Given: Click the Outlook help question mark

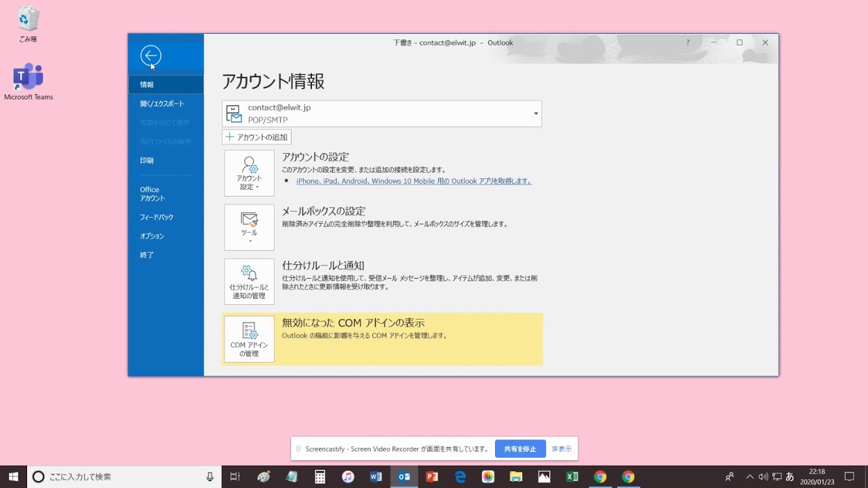Looking at the screenshot, I should [x=688, y=43].
